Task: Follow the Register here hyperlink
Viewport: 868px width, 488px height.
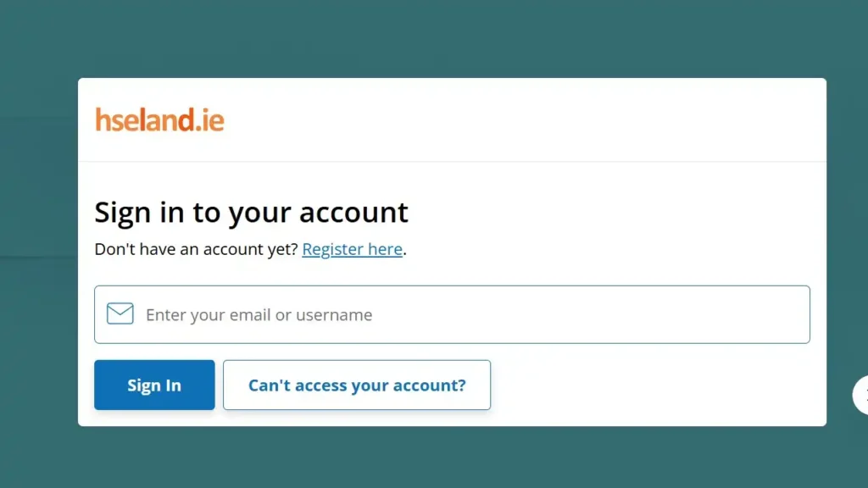Action: click(352, 249)
